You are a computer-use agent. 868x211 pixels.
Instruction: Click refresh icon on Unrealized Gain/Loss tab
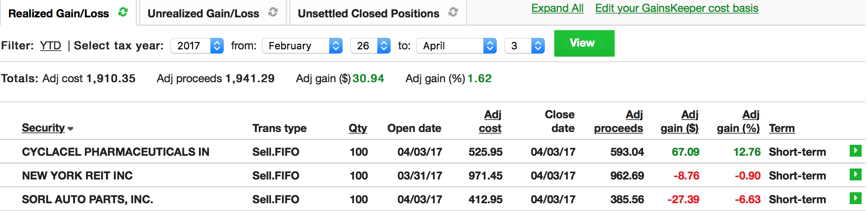point(273,12)
